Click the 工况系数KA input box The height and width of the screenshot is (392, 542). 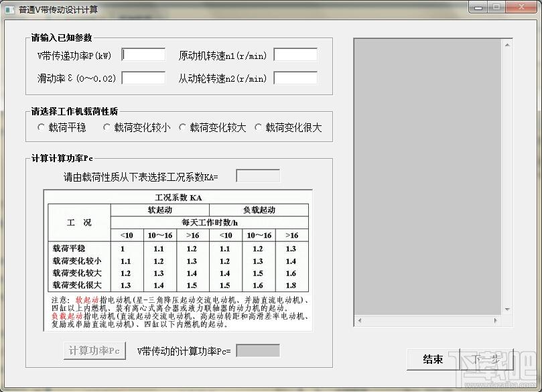[x=258, y=176]
